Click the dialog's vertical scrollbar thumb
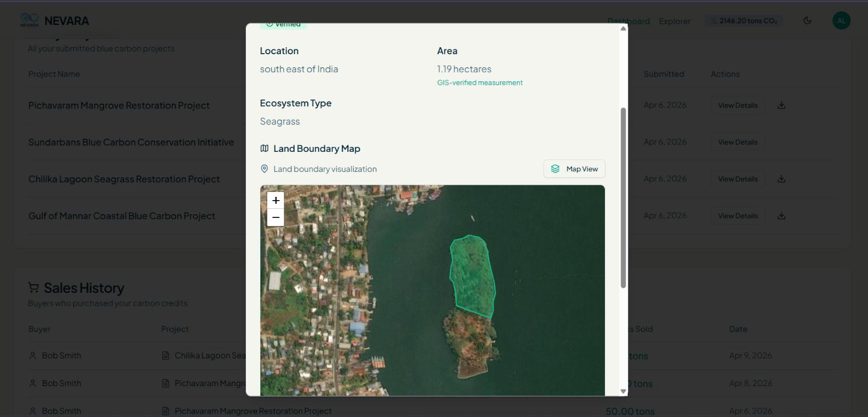868x417 pixels. pos(623,198)
